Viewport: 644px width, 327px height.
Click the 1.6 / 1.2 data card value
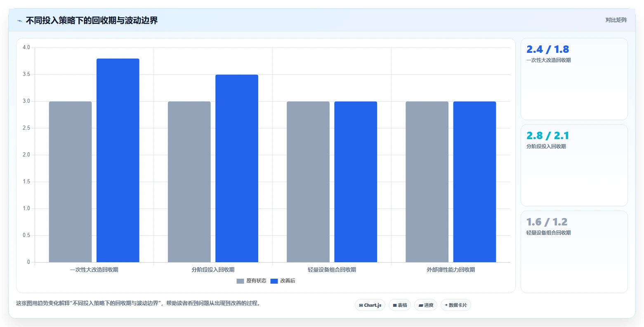pyautogui.click(x=547, y=222)
